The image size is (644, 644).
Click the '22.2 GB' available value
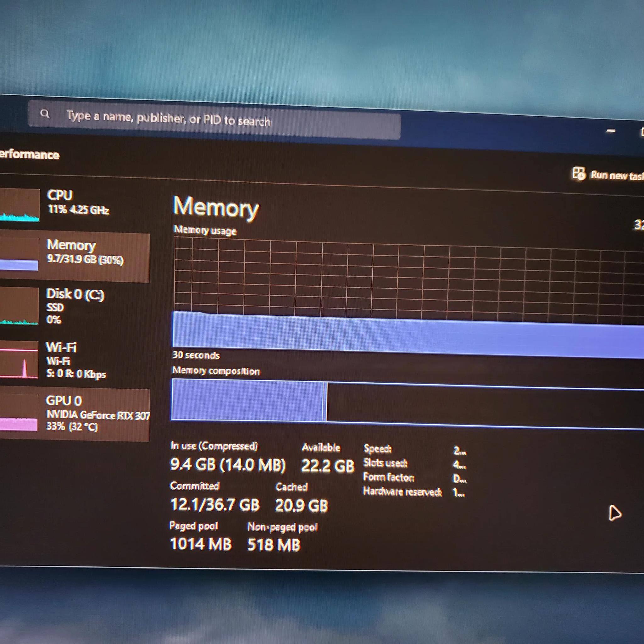[328, 466]
